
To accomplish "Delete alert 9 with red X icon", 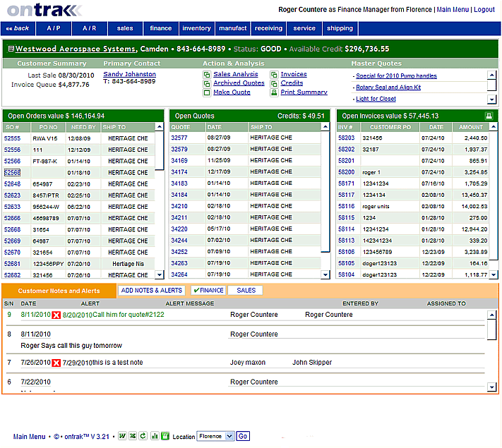I will click(x=56, y=315).
